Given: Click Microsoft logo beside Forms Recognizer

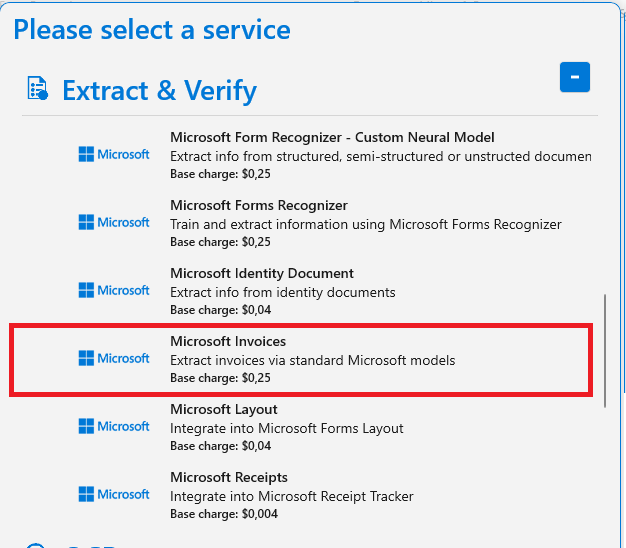Looking at the screenshot, I should click(114, 222).
